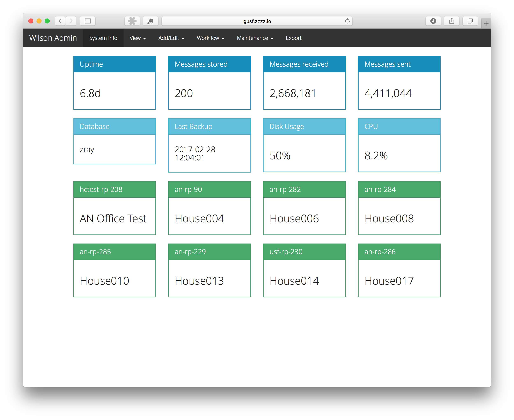The height and width of the screenshot is (420, 514).
Task: Click the Share icon in toolbar
Action: coord(451,21)
